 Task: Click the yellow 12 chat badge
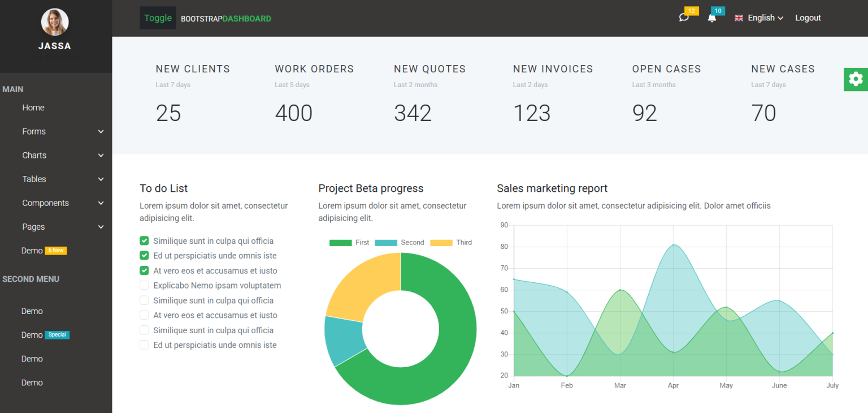point(691,10)
